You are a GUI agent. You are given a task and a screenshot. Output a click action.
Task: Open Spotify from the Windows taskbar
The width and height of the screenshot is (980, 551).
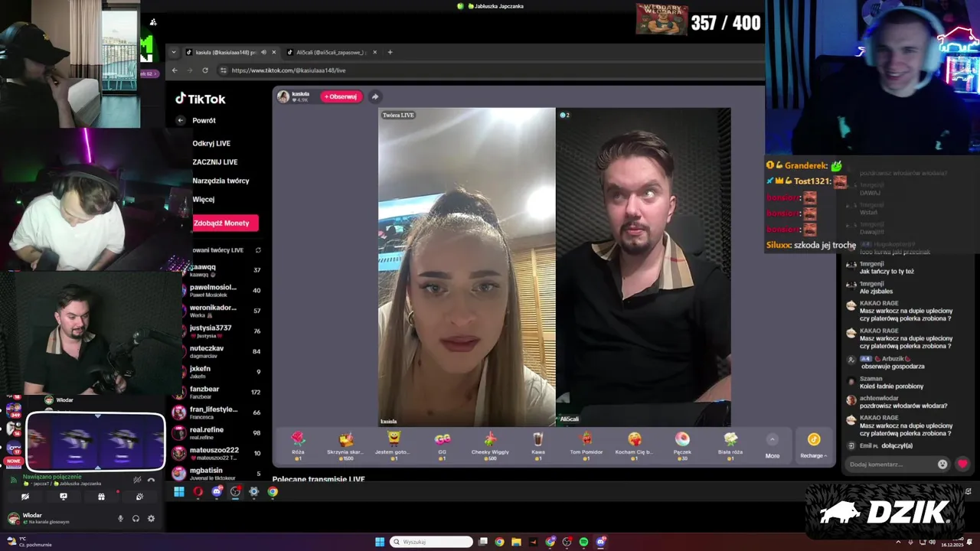[583, 542]
